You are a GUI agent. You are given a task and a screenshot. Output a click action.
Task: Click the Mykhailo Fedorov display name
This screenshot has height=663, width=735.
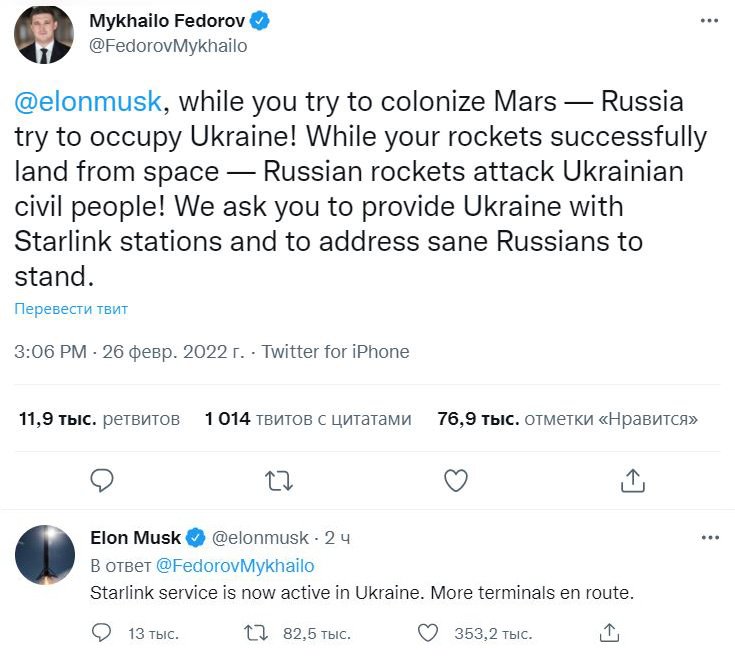coord(165,22)
